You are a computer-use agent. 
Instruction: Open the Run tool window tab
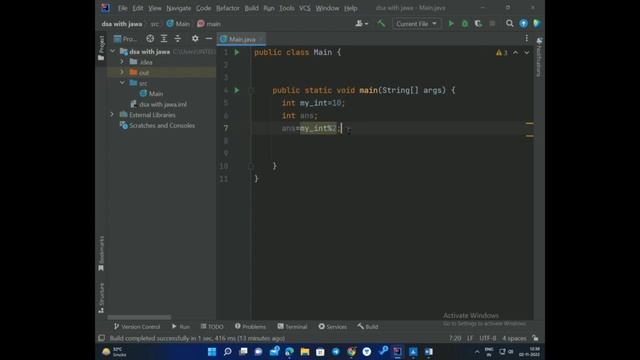tap(181, 327)
